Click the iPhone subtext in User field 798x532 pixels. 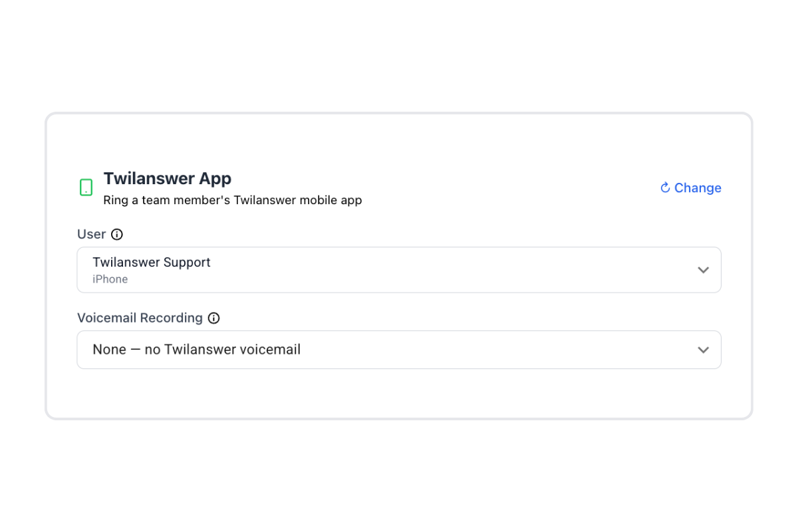[110, 279]
